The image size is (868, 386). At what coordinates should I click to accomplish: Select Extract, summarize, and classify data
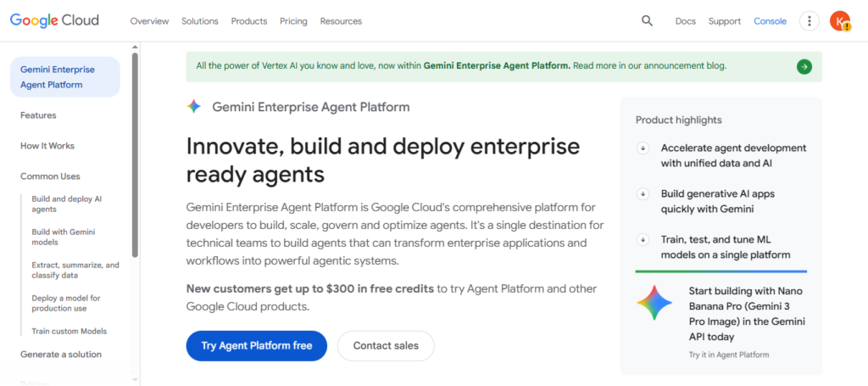(x=75, y=271)
